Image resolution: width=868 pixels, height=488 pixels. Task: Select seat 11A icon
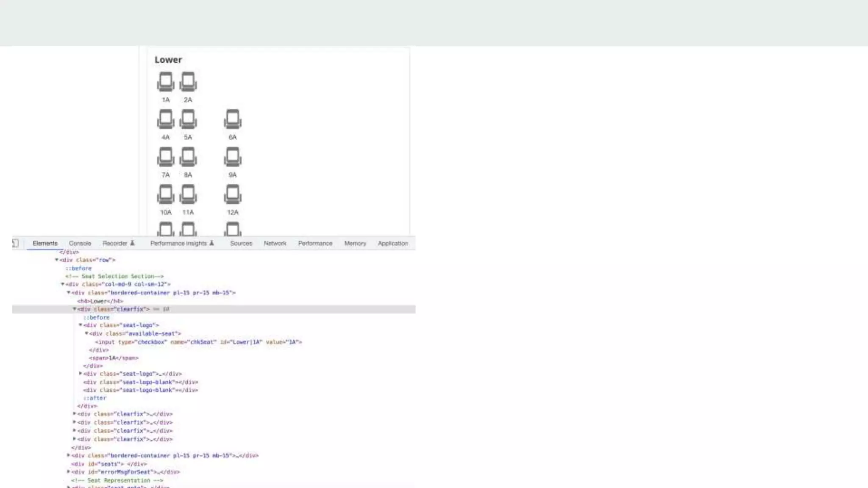(x=188, y=194)
